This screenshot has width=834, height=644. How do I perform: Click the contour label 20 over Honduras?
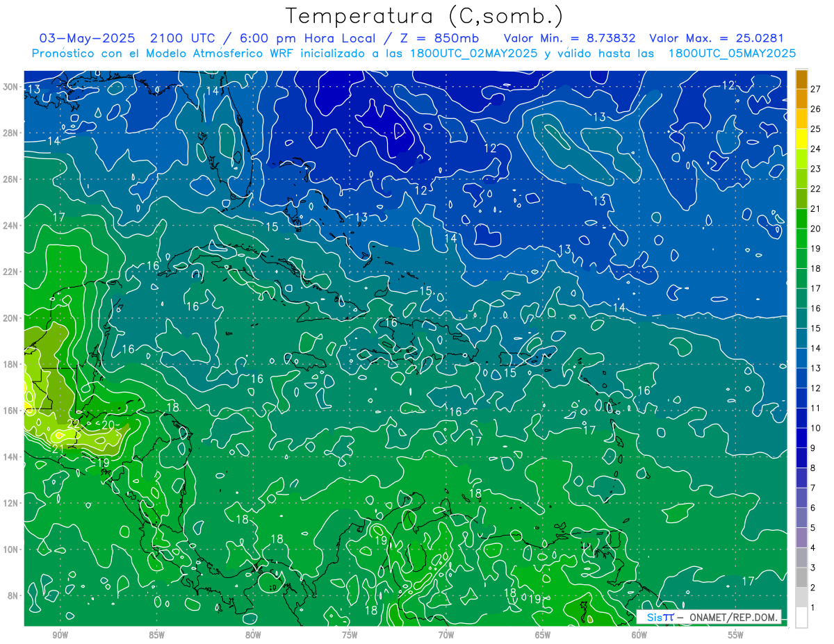pos(108,425)
